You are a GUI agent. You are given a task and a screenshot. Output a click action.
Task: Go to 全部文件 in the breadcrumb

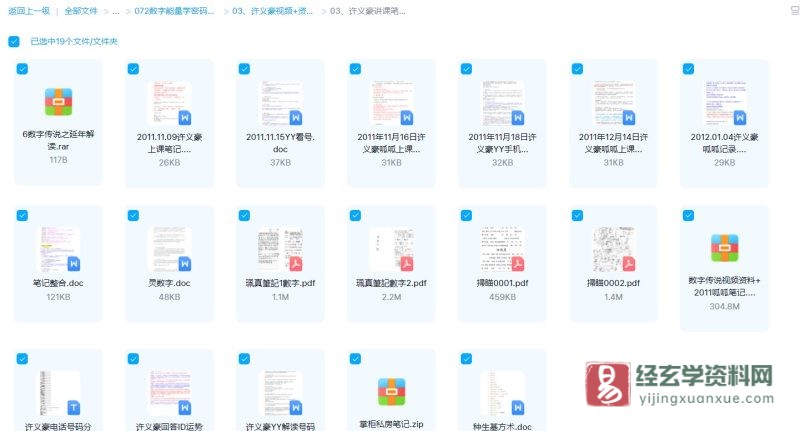[x=81, y=12]
